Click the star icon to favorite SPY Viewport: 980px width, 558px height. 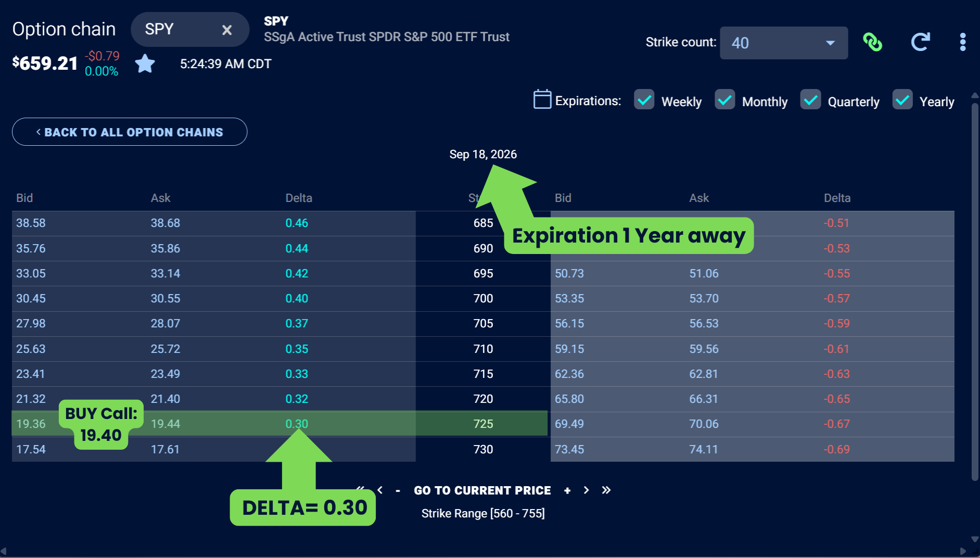(x=145, y=64)
